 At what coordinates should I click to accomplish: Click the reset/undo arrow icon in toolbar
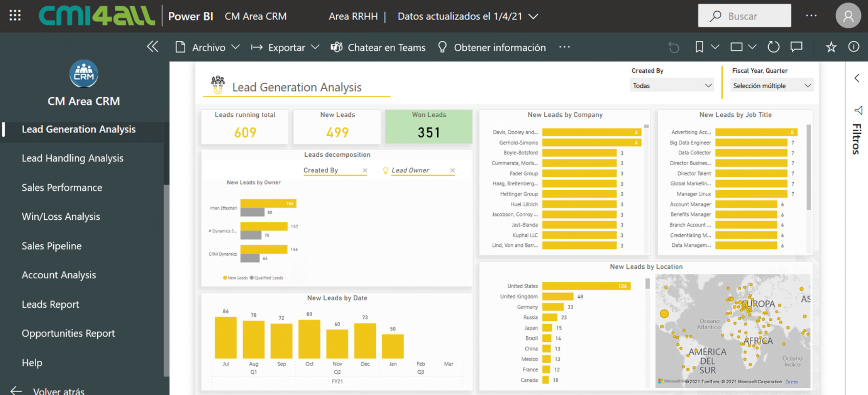click(673, 47)
